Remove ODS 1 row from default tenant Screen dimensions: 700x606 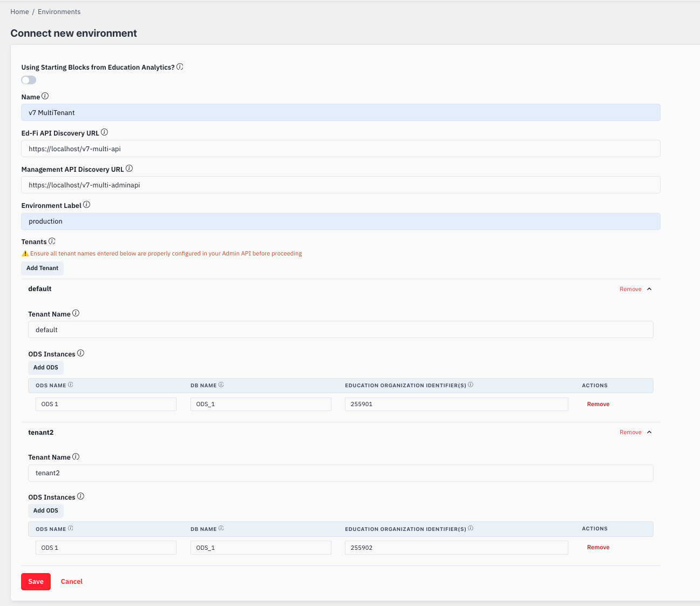pos(598,404)
